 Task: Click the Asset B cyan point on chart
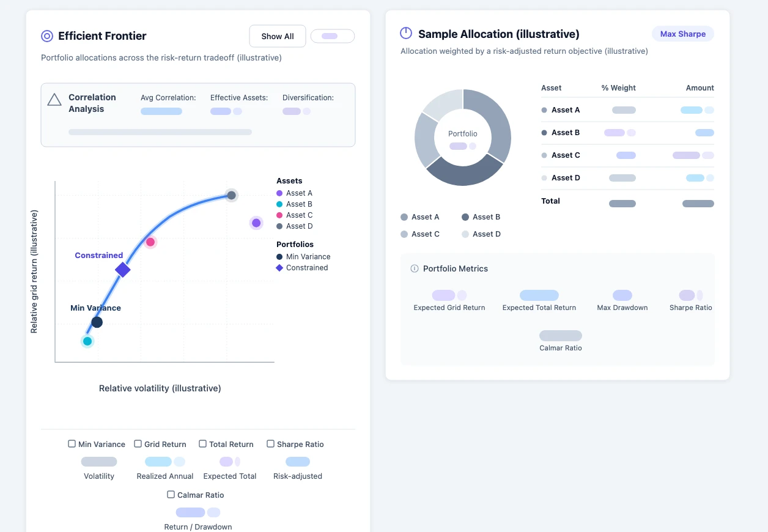click(87, 341)
